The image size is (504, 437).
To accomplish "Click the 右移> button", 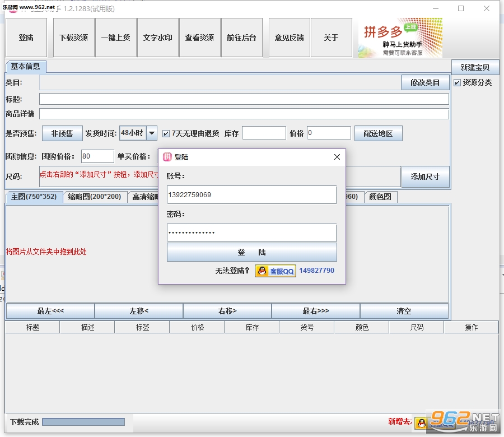I will tap(227, 311).
